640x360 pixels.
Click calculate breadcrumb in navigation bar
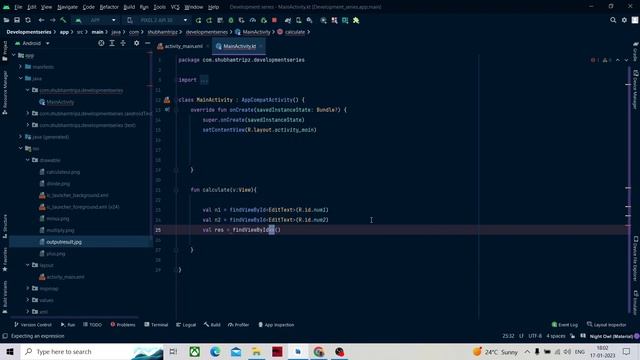[291, 32]
